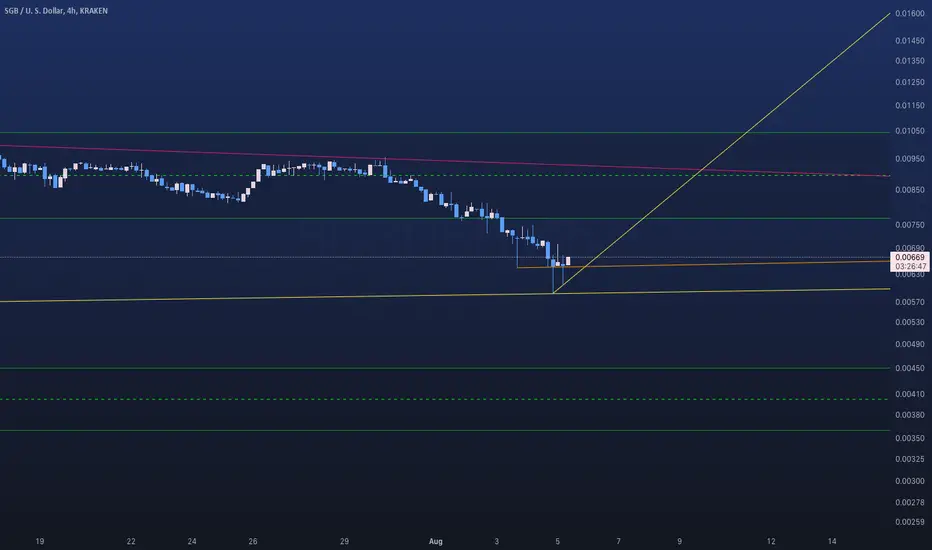This screenshot has height=550, width=932.
Task: Click the 0.00950 price axis label
Action: coord(909,159)
